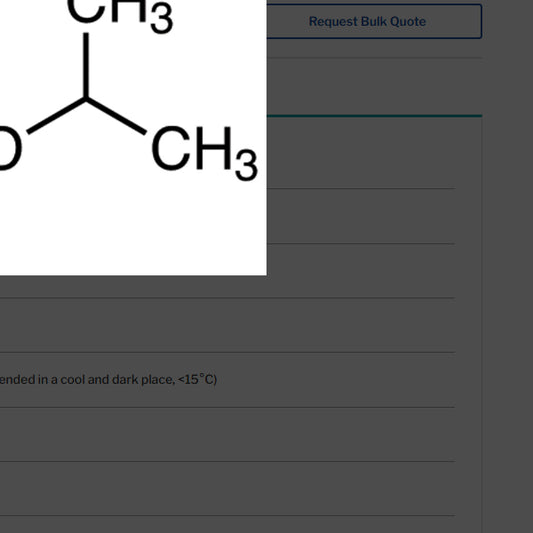Click the vertical bond below top CH3
Viewport: 533px width, 533px height.
pos(86,65)
